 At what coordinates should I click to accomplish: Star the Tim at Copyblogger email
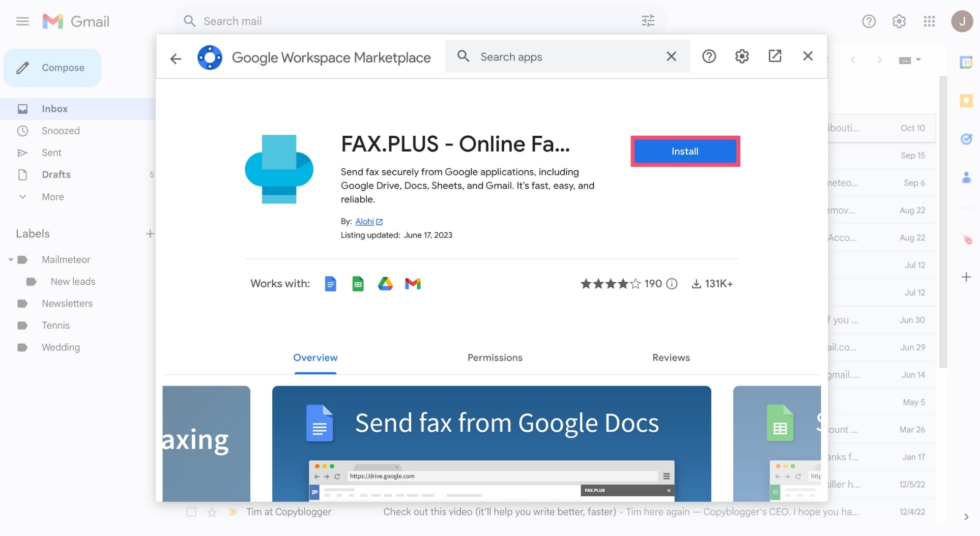point(212,512)
